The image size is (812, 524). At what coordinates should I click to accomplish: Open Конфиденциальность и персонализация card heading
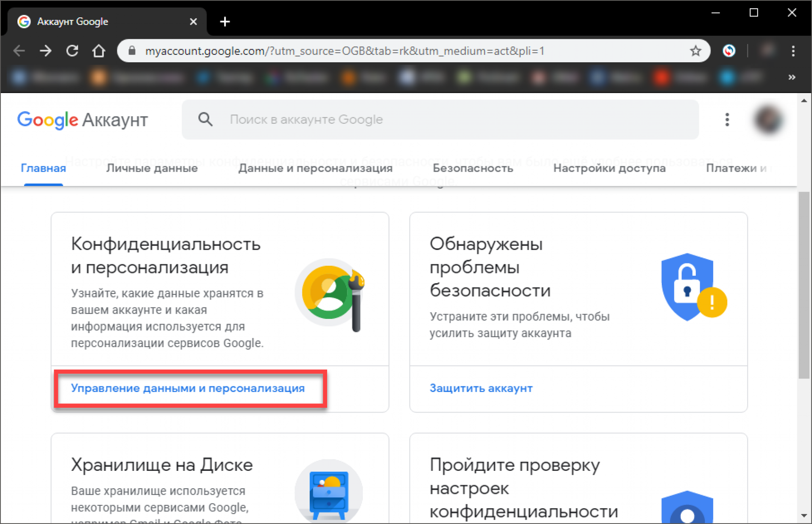point(166,255)
